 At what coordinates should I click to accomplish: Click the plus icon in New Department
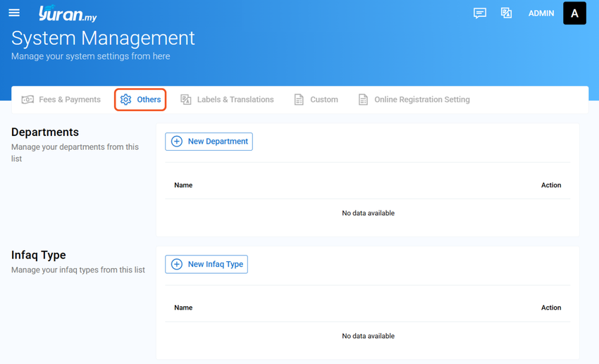click(x=176, y=142)
